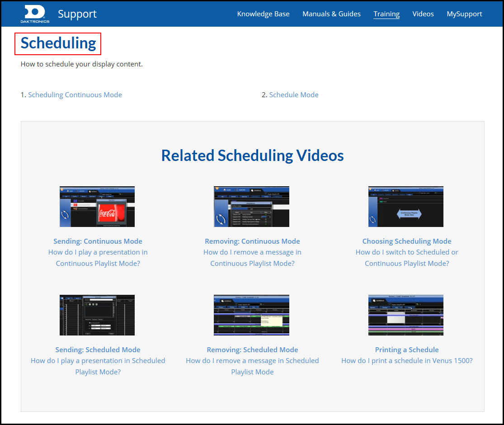This screenshot has width=504, height=425.
Task: Open the Scheduling Continuous Mode link
Action: point(75,94)
